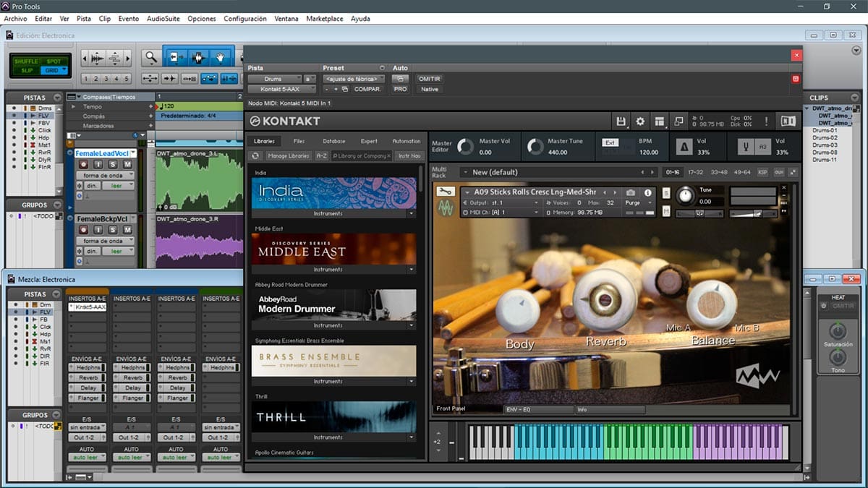Switch to Kontakt Database tab
Viewport: 868px width, 488px height.
333,141
